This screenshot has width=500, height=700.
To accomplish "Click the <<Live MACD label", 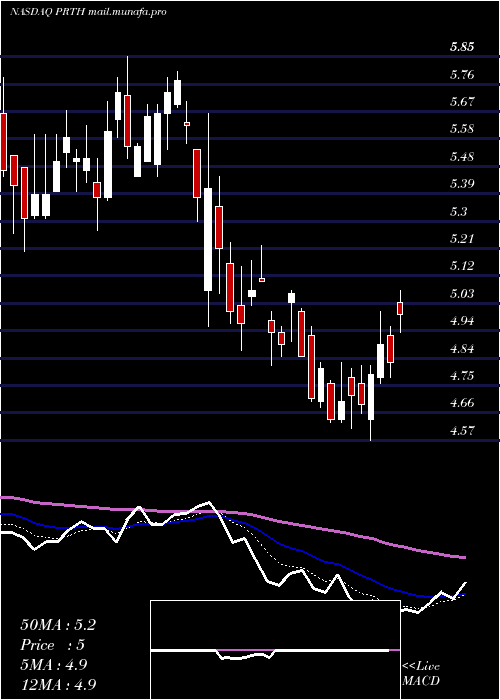I will coord(421,674).
